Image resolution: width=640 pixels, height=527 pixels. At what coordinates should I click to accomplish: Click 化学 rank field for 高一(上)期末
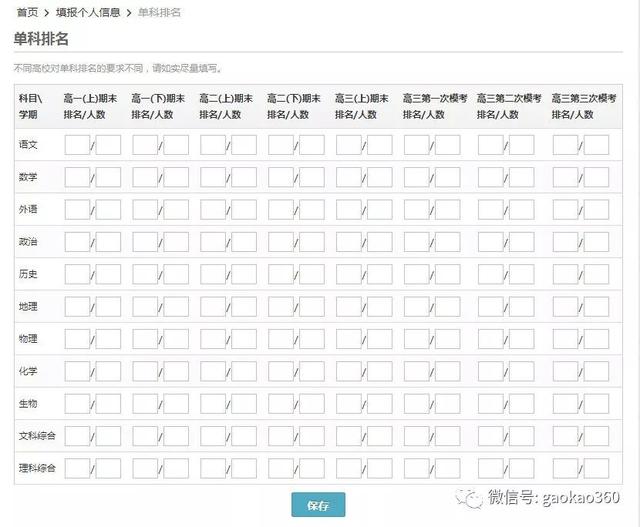tap(77, 371)
